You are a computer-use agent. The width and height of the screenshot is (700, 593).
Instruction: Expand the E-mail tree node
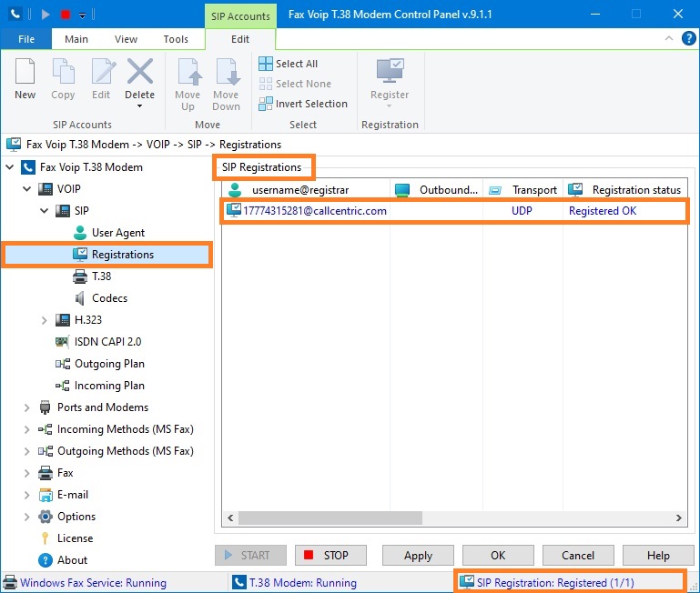pos(26,496)
